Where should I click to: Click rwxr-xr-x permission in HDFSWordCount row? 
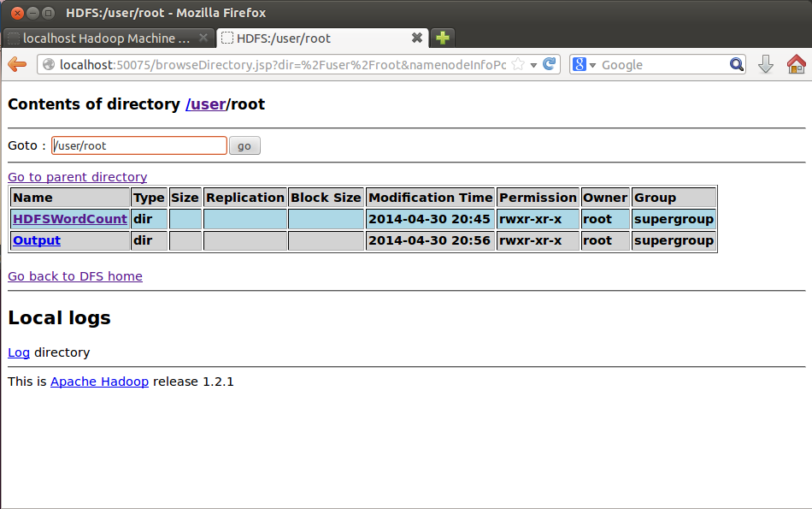point(538,219)
